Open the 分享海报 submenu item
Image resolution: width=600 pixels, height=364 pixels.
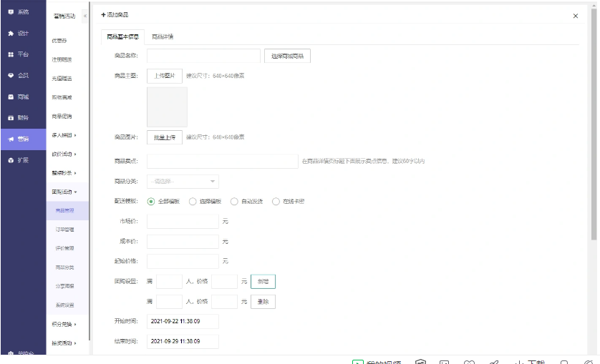tap(64, 286)
